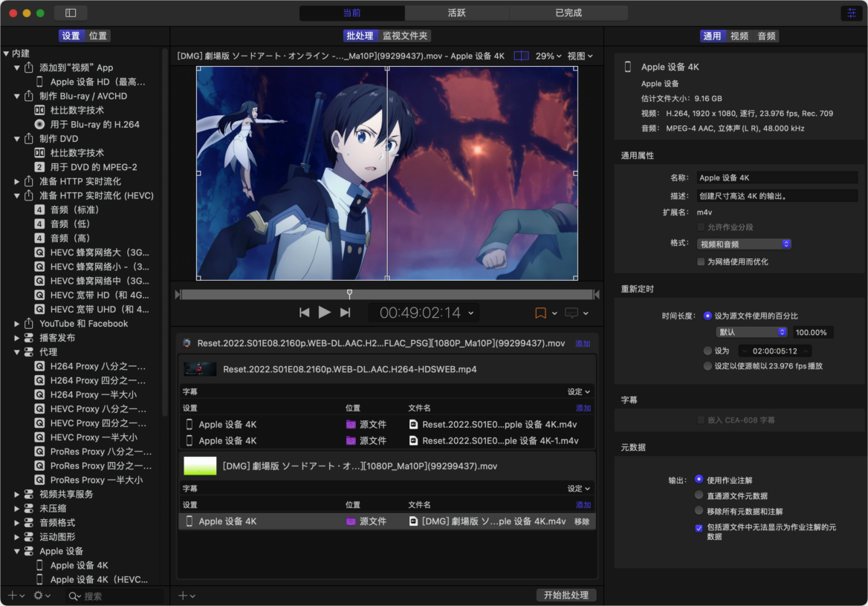Click 移除 on the selected Apple 设备 4K row
This screenshot has width=868, height=606.
[x=582, y=521]
